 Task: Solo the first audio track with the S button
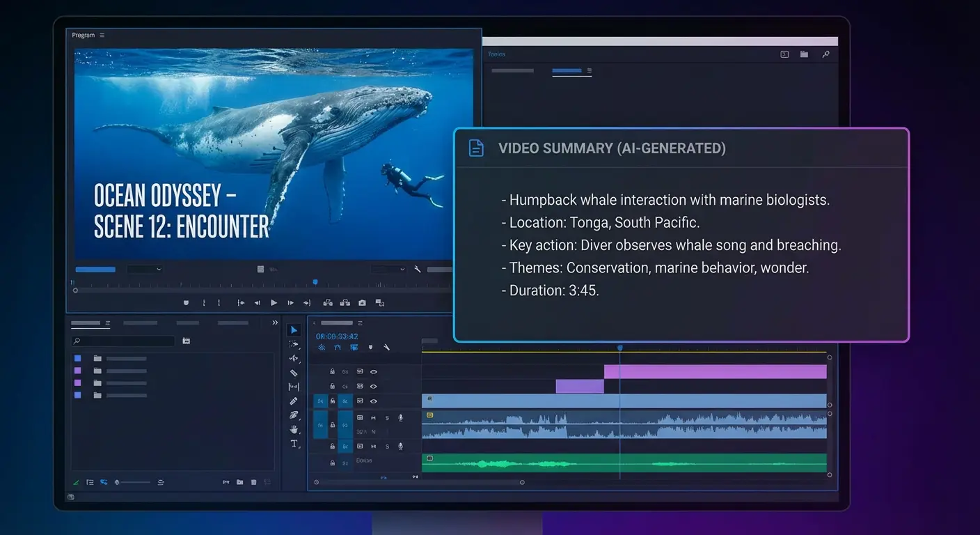(387, 418)
